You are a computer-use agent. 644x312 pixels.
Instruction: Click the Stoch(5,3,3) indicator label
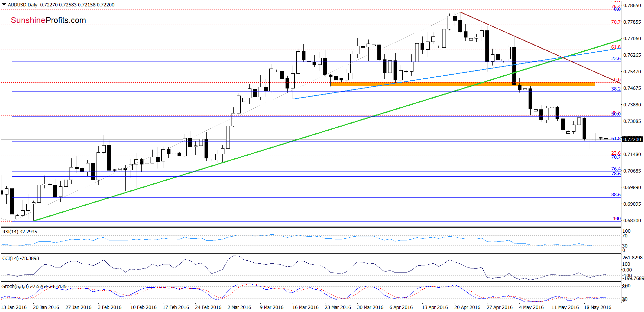click(x=34, y=286)
